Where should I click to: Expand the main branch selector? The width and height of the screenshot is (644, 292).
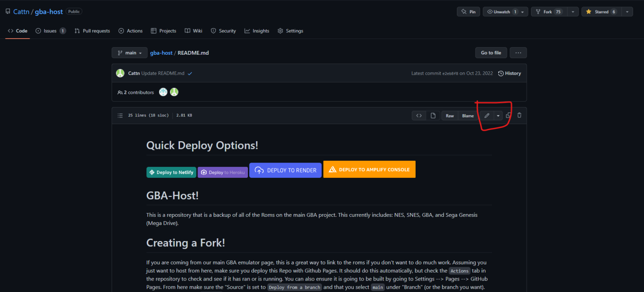[129, 53]
